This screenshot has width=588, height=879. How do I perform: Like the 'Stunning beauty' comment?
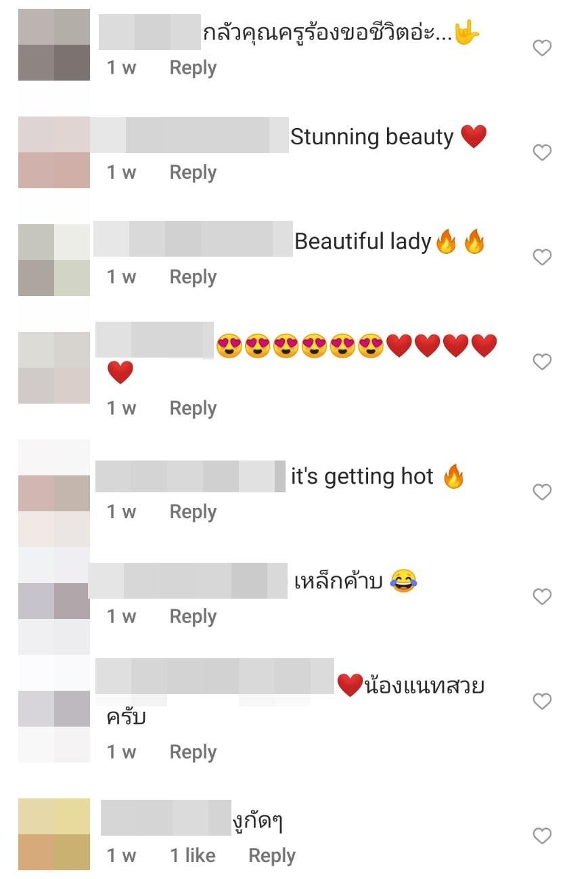(x=542, y=153)
